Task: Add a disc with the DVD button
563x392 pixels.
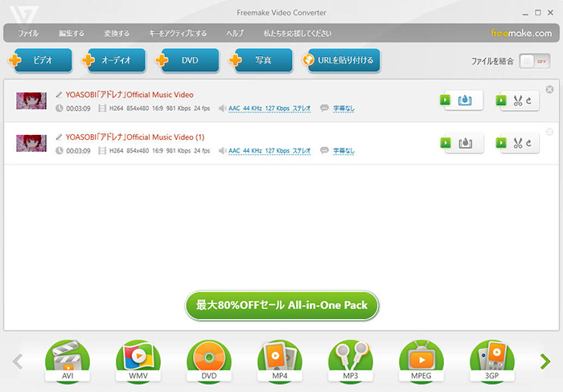Action: (x=187, y=60)
